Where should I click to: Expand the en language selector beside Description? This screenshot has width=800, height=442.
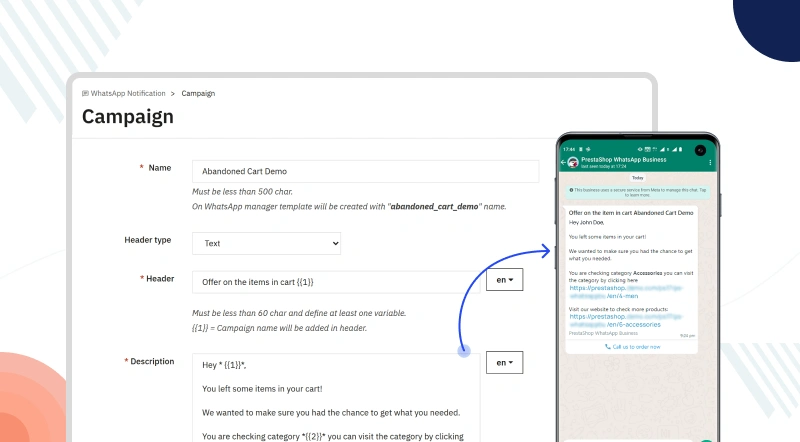(505, 363)
